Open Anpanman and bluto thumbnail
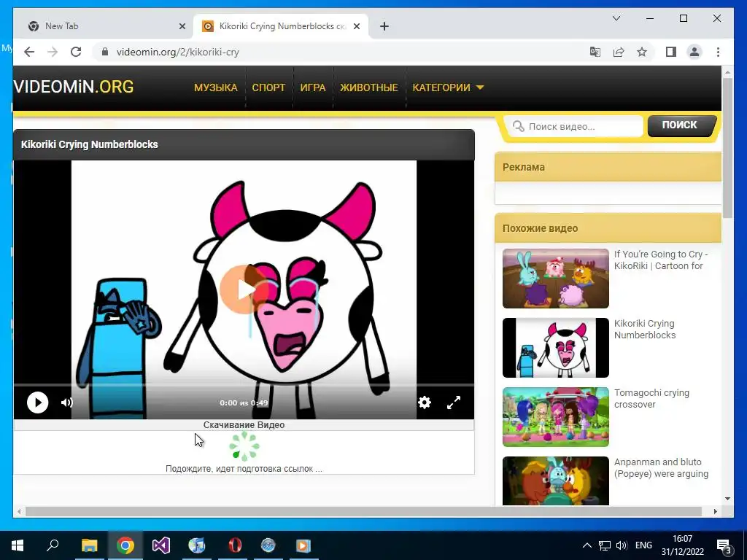 click(555, 481)
